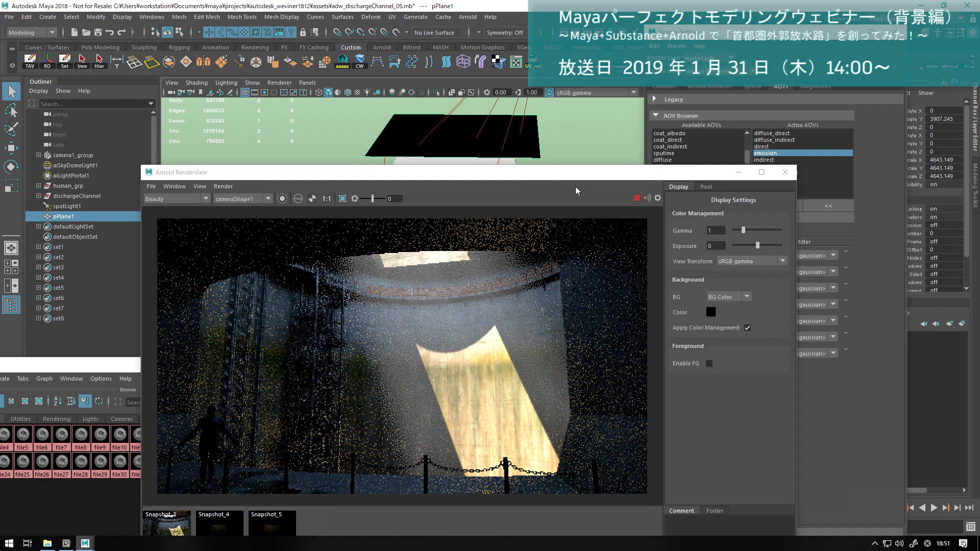Click the Save scene icon

97,32
